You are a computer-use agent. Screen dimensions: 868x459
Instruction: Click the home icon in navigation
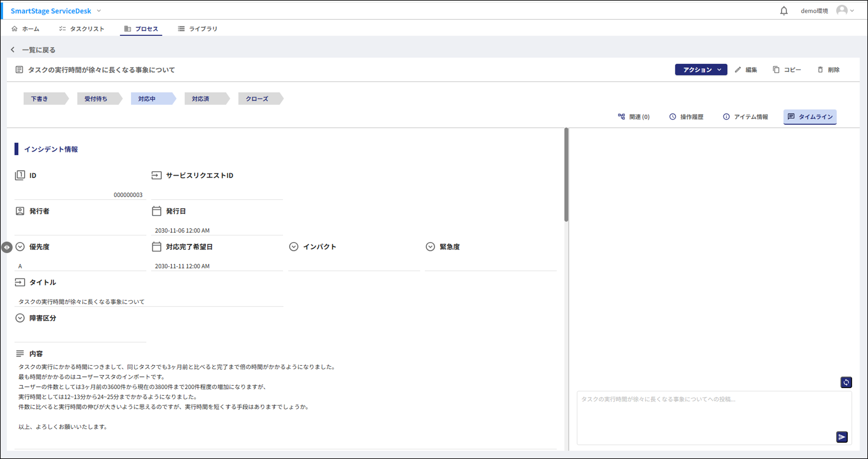[14, 29]
